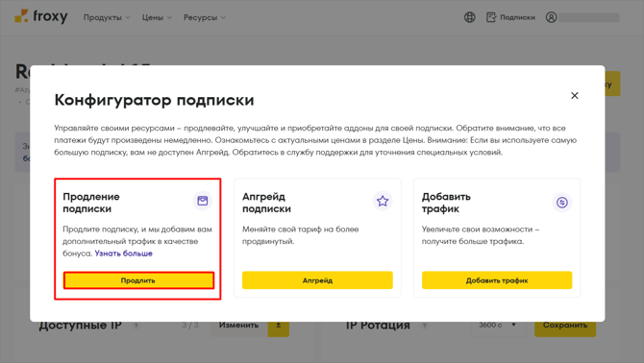Image resolution: width=644 pixels, height=363 pixels.
Task: Open the Узнать больше link
Action: [x=124, y=254]
